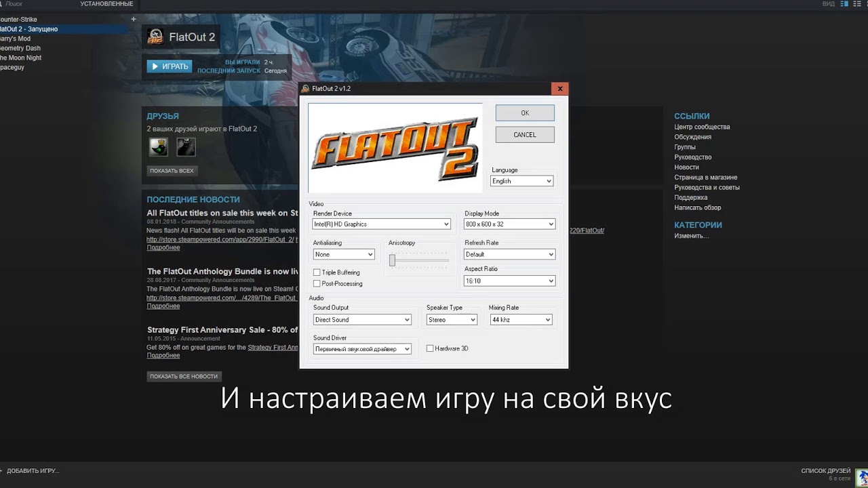The height and width of the screenshot is (488, 868).
Task: Click Подробнее under the Anthology Bundle news
Action: pyautogui.click(x=163, y=306)
